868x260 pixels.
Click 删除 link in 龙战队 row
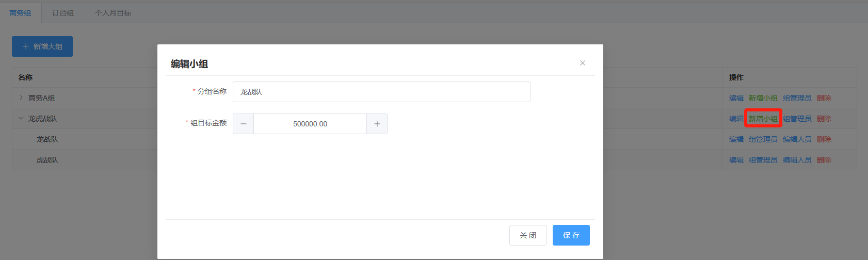(x=824, y=139)
